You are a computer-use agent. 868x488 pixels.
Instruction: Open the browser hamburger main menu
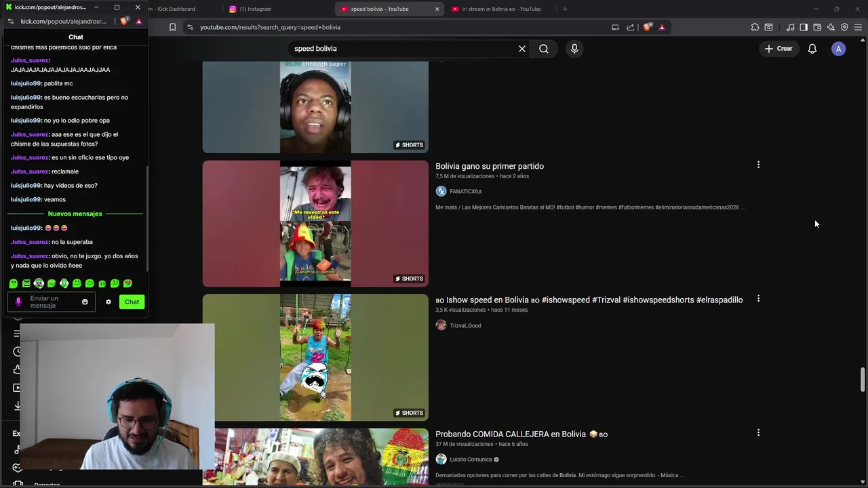tap(858, 27)
